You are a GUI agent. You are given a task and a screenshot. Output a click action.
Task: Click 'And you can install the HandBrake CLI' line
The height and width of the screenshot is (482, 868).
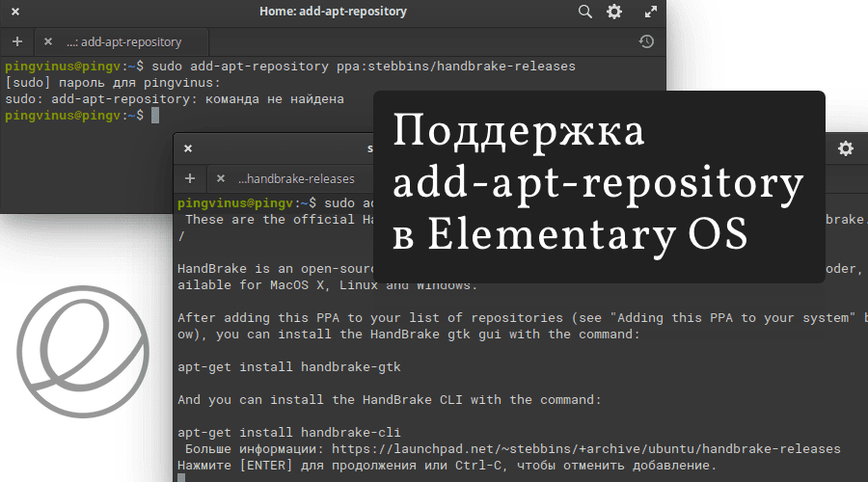(x=390, y=399)
